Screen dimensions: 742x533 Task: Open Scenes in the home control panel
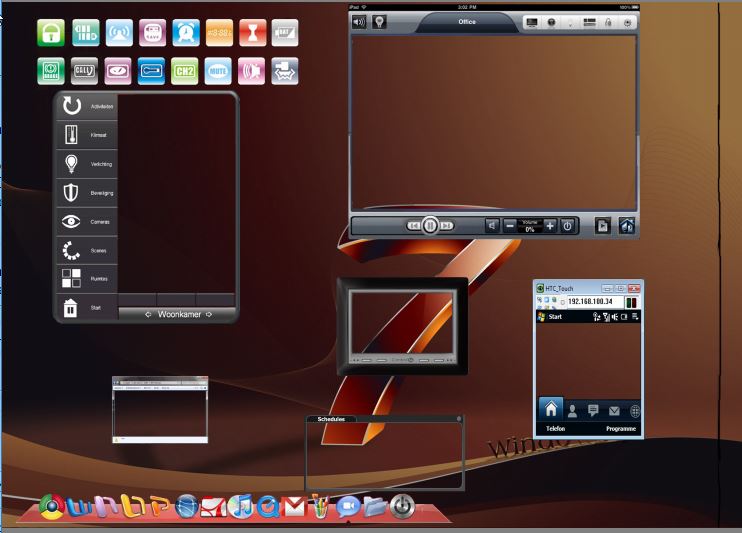pyautogui.click(x=87, y=250)
